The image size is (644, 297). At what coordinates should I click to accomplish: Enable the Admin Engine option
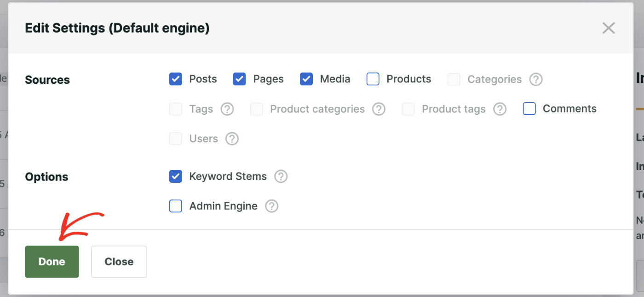[176, 206]
